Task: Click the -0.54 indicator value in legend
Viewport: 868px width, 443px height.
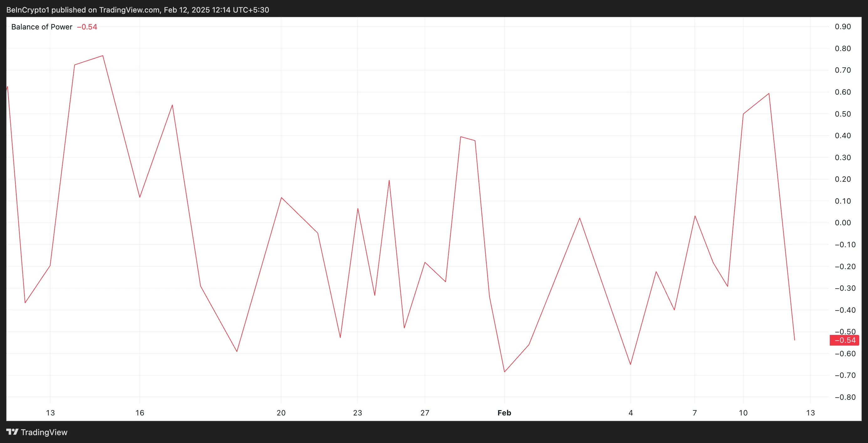Action: click(87, 27)
